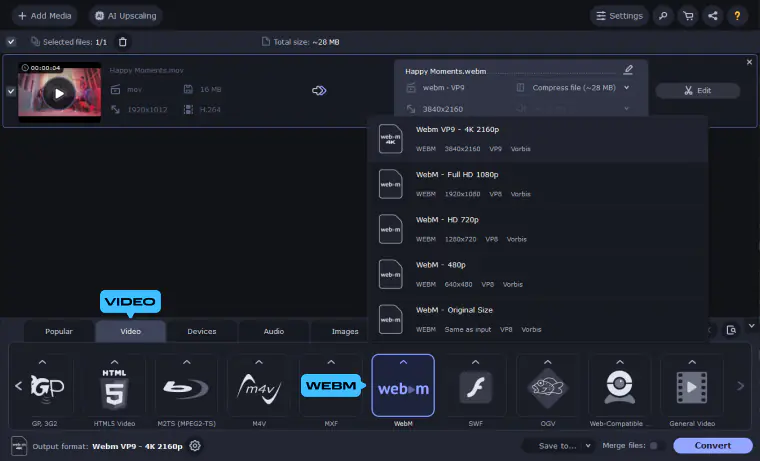Open the Devices tab

tap(202, 331)
